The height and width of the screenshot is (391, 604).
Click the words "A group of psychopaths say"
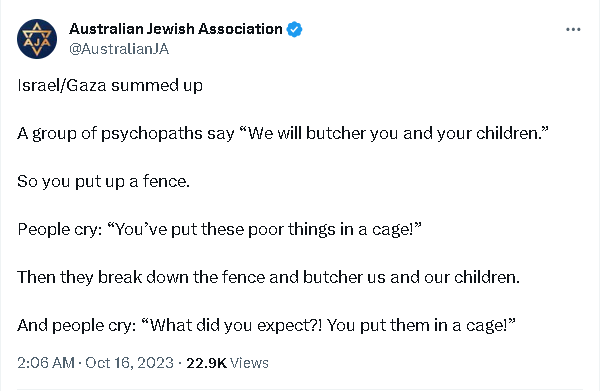[x=126, y=134]
